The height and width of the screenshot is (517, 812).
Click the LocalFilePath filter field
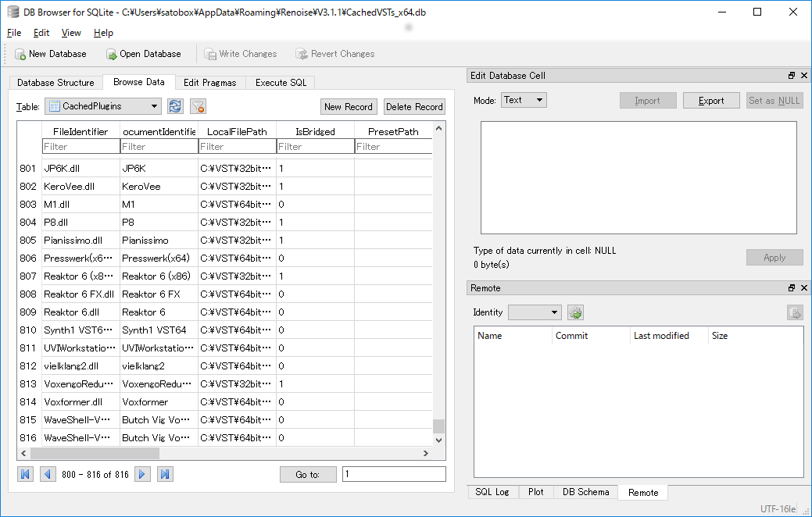click(237, 147)
